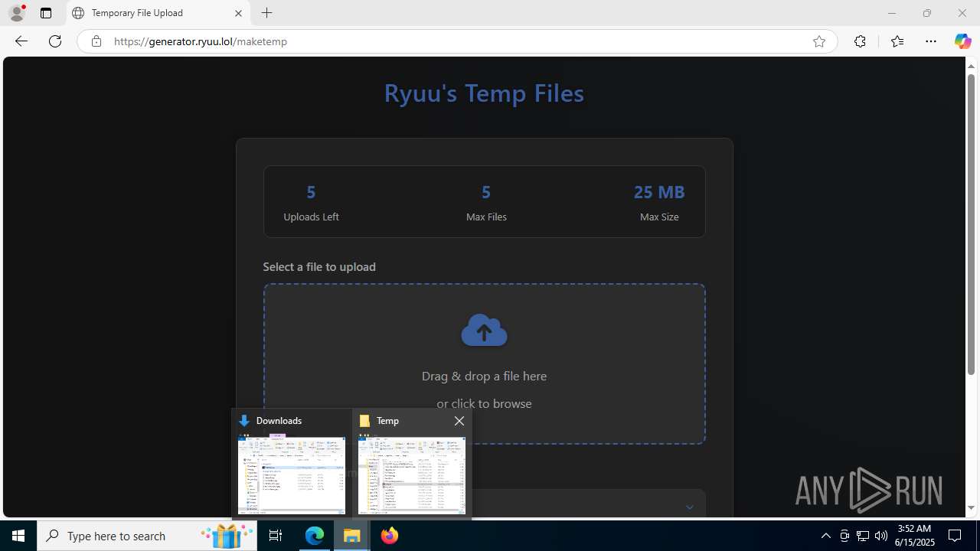Go back using browser back arrow
Viewport: 980px width, 551px height.
[21, 41]
